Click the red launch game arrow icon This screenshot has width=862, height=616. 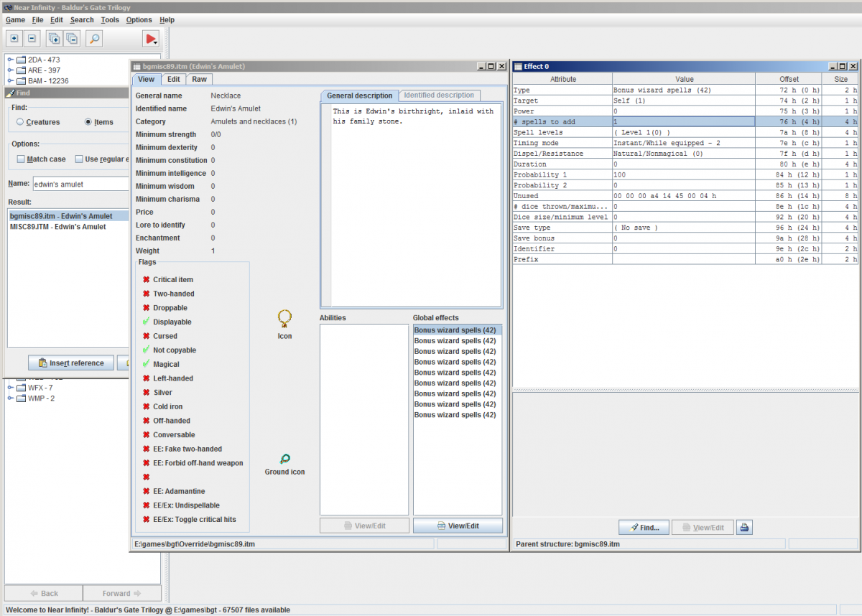pyautogui.click(x=151, y=39)
